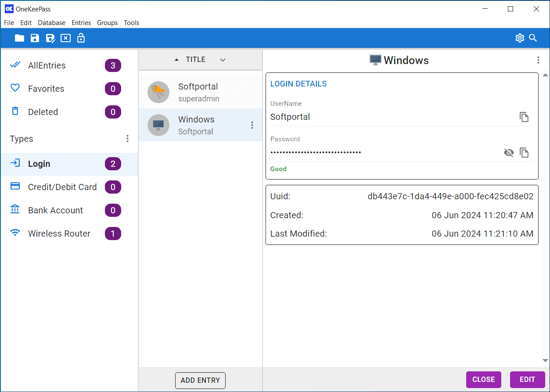The height and width of the screenshot is (392, 550).
Task: Select Credit/Debit Card type
Action: (x=69, y=187)
